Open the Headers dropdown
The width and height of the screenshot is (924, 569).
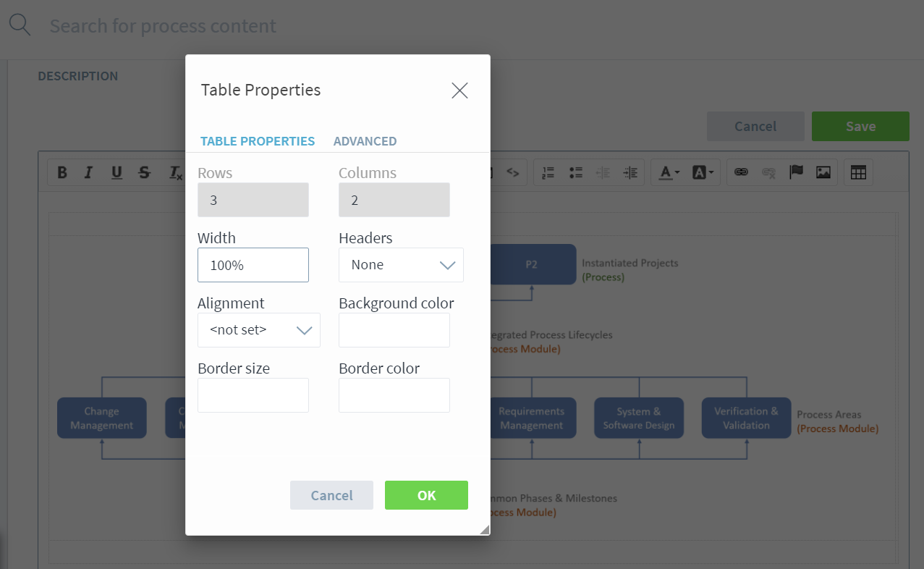tap(401, 265)
